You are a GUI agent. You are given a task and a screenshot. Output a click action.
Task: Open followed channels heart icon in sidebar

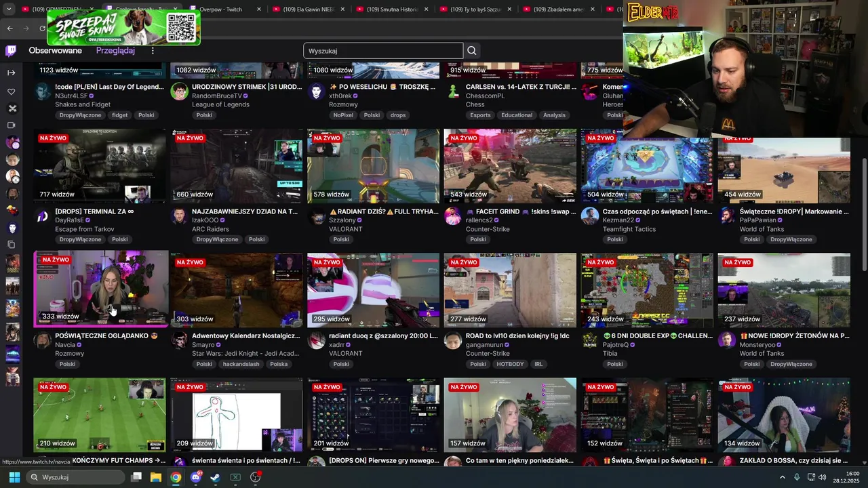pos(12,91)
